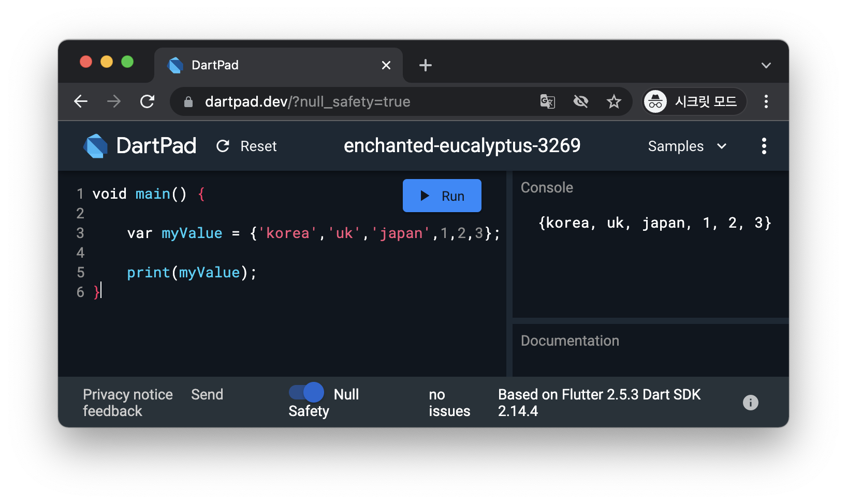Click the yellow minimize window button

point(107,62)
